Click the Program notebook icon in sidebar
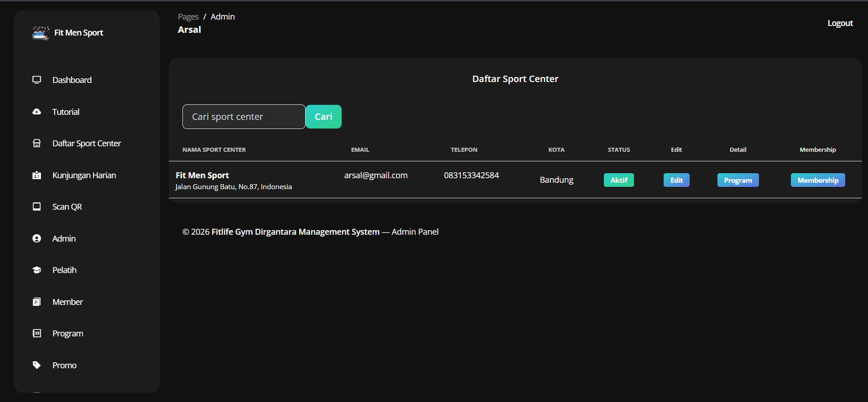Viewport: 868px width, 402px height. coord(37,333)
